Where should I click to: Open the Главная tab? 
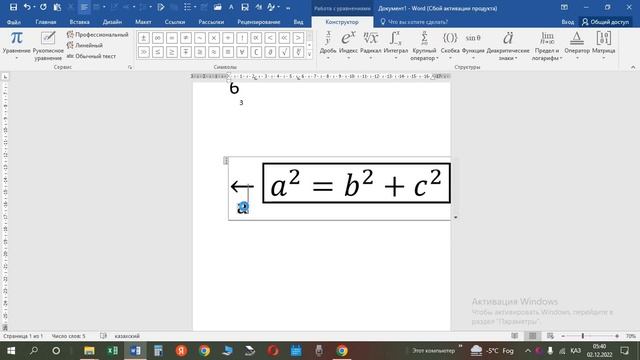[46, 22]
